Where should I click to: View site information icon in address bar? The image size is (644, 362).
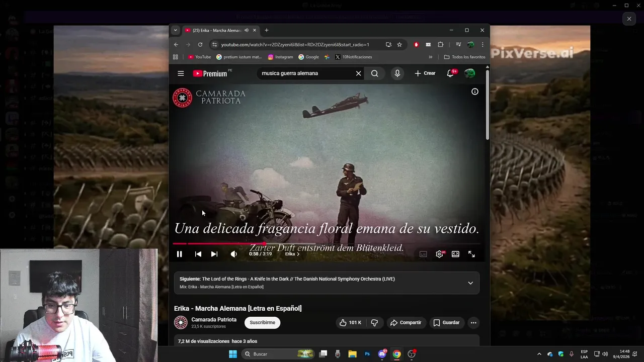214,44
